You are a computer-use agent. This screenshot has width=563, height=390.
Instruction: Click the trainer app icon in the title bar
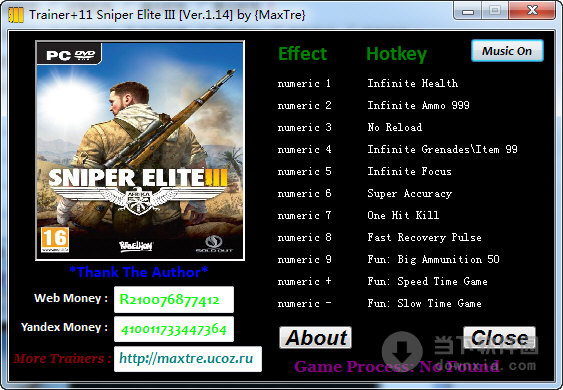click(16, 15)
